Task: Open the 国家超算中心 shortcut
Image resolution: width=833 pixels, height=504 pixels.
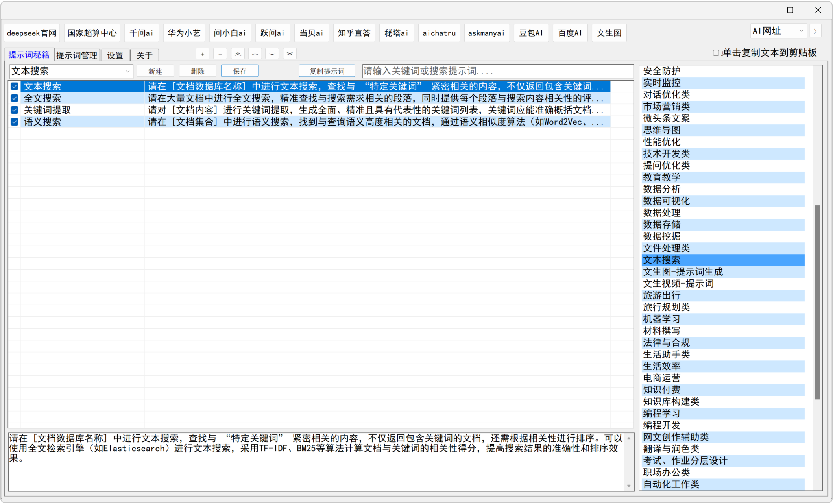Action: tap(92, 33)
